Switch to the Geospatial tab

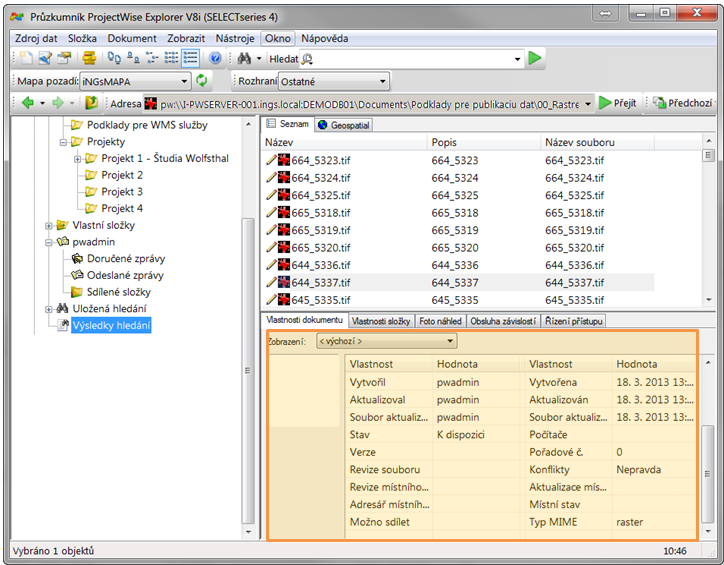[x=343, y=125]
